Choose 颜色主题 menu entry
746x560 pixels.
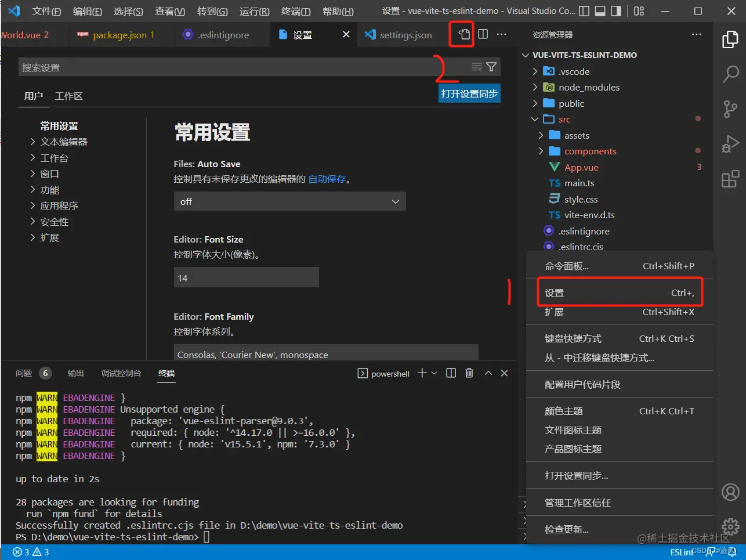tap(620, 411)
